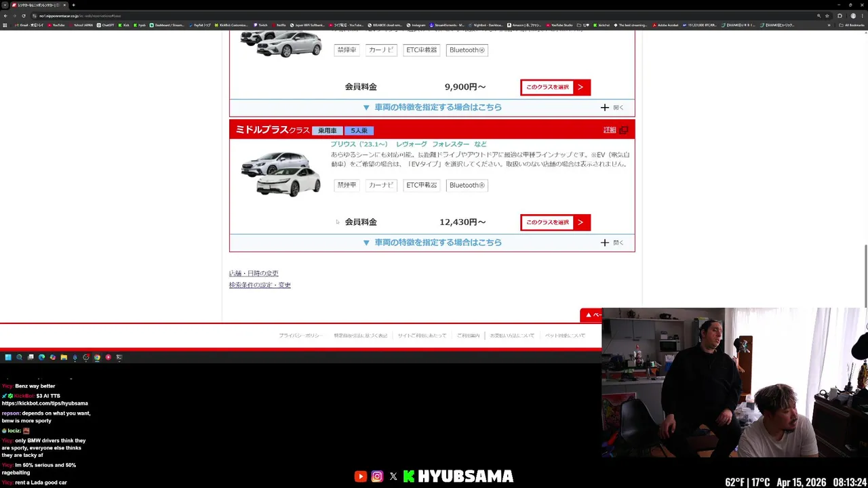Open Windows taskbar search icon
The height and width of the screenshot is (488, 868).
point(19,357)
